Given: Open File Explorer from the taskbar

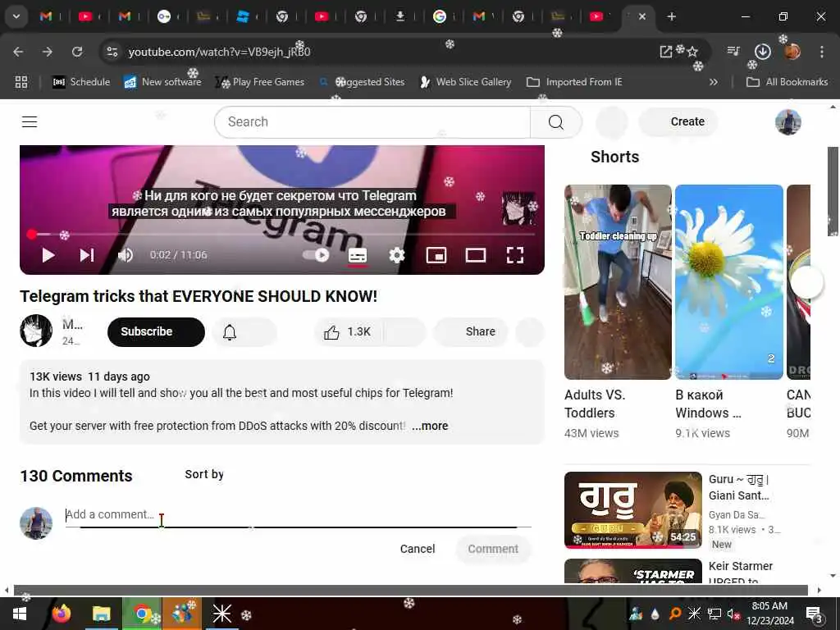Looking at the screenshot, I should (101, 614).
